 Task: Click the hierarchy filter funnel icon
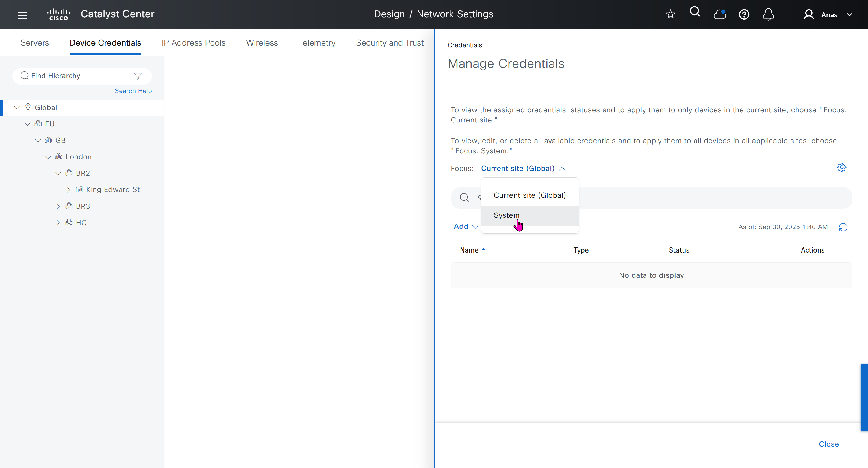(x=138, y=76)
